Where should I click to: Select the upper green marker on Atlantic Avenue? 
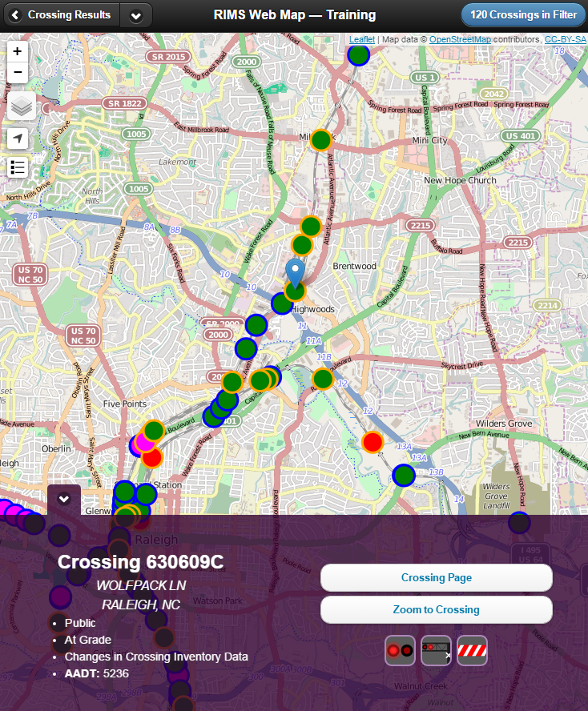311,226
